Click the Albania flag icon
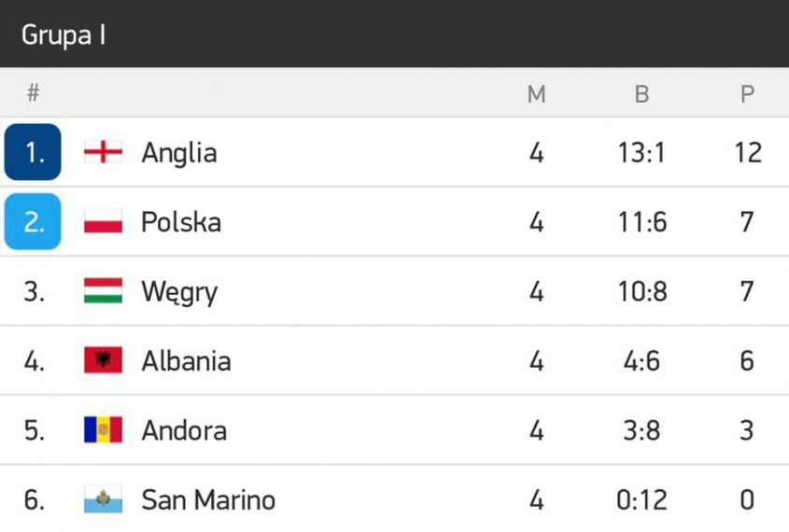The image size is (789, 532). (x=103, y=360)
